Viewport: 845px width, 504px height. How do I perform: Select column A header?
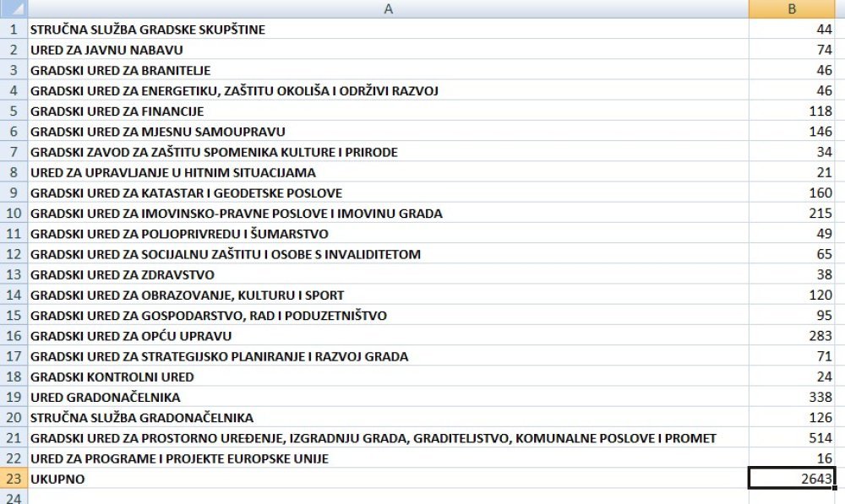pyautogui.click(x=388, y=8)
